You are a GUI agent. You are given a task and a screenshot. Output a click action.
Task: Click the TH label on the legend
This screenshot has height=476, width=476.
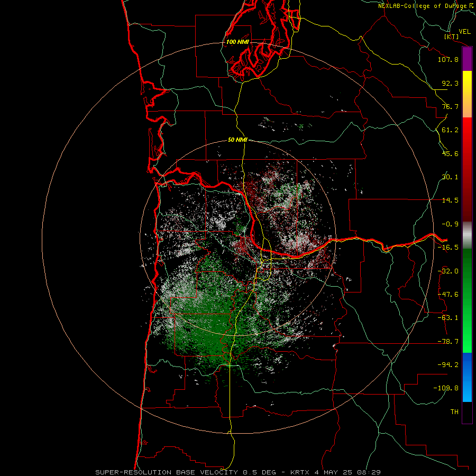pyautogui.click(x=454, y=412)
